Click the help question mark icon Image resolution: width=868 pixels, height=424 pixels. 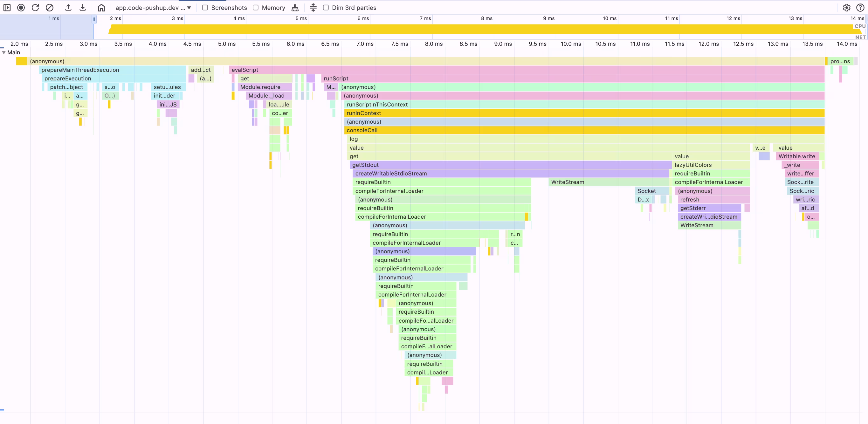[860, 7]
